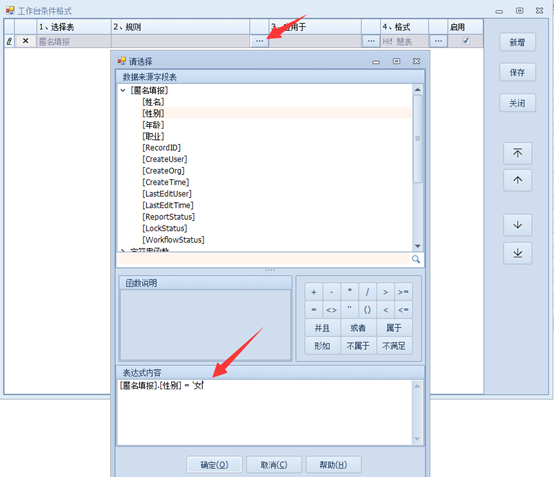The height and width of the screenshot is (477, 554).
Task: Click the pencil edit row icon
Action: click(10, 41)
